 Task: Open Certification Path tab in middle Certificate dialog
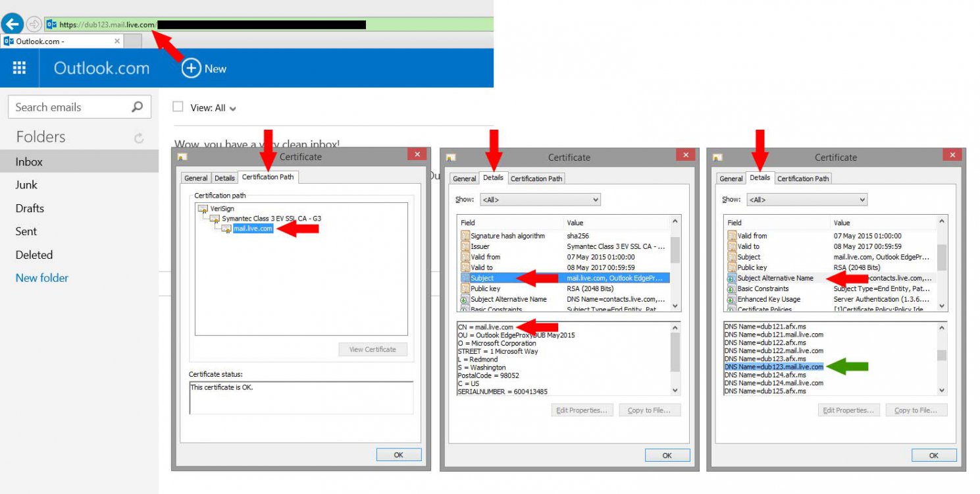536,178
